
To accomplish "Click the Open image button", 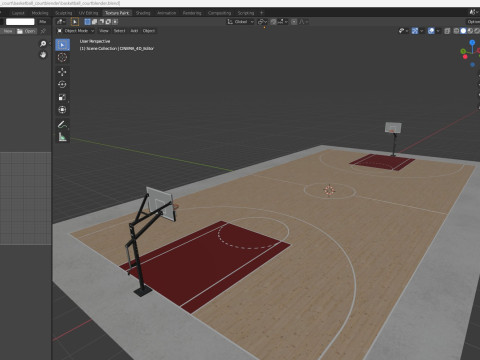I will pos(26,31).
